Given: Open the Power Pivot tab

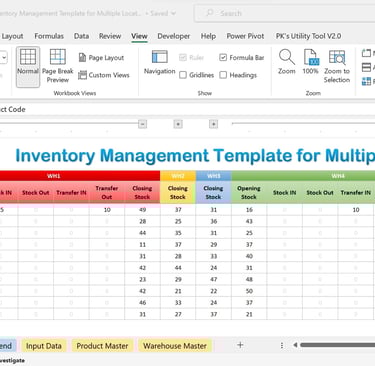Looking at the screenshot, I should (245, 36).
